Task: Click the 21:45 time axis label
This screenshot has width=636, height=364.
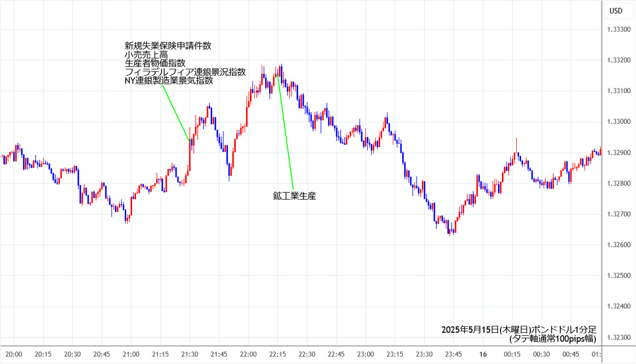Action: [219, 355]
